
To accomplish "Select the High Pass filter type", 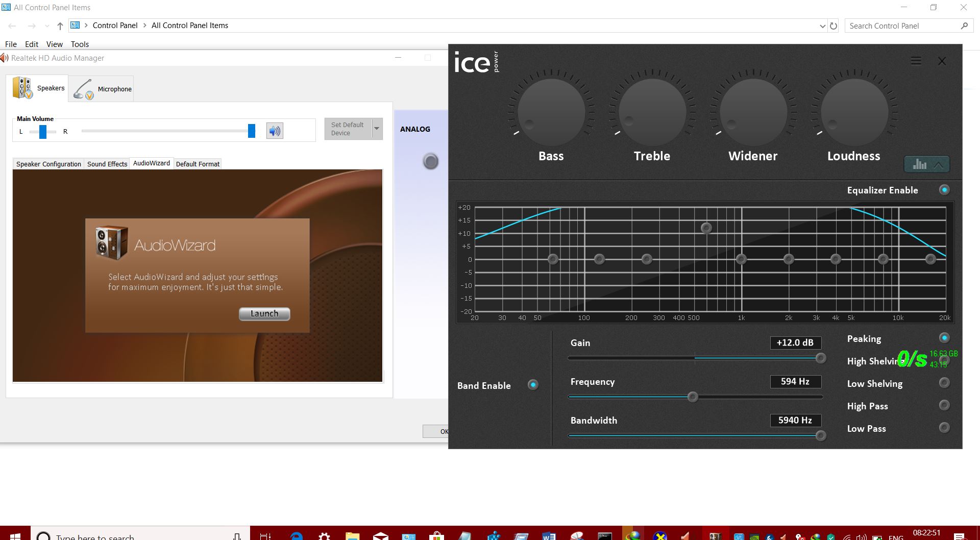I will pos(944,405).
